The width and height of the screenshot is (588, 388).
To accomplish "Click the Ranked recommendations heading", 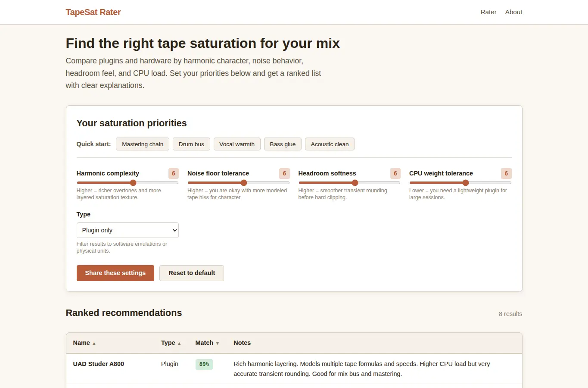I will tap(124, 313).
